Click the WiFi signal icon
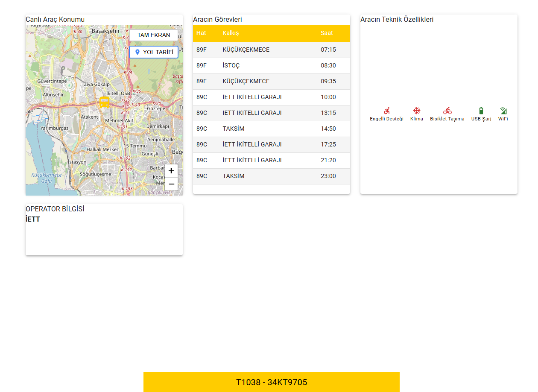The height and width of the screenshot is (392, 538). 503,111
